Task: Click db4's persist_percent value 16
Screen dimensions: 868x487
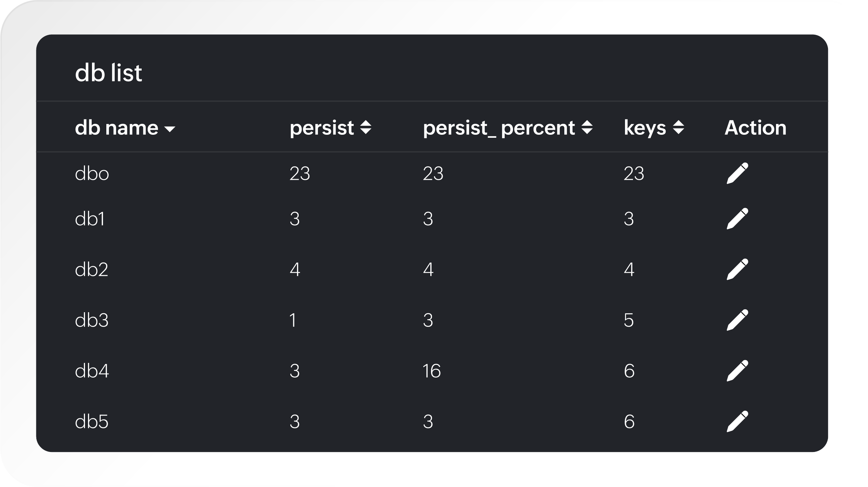Action: [432, 371]
